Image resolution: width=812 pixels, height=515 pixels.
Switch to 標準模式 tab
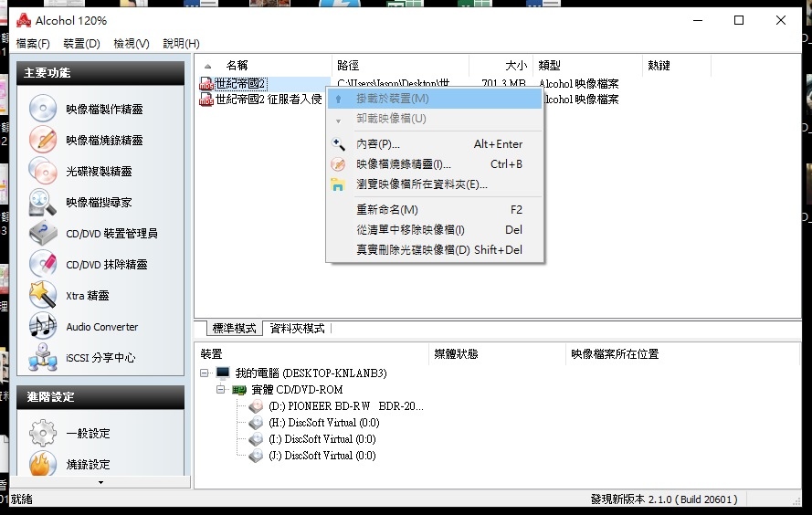point(234,329)
